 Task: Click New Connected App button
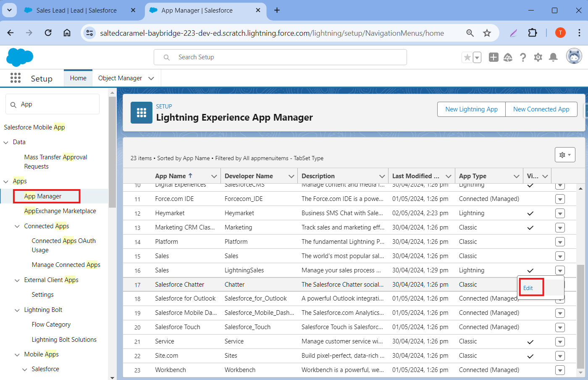pyautogui.click(x=541, y=109)
